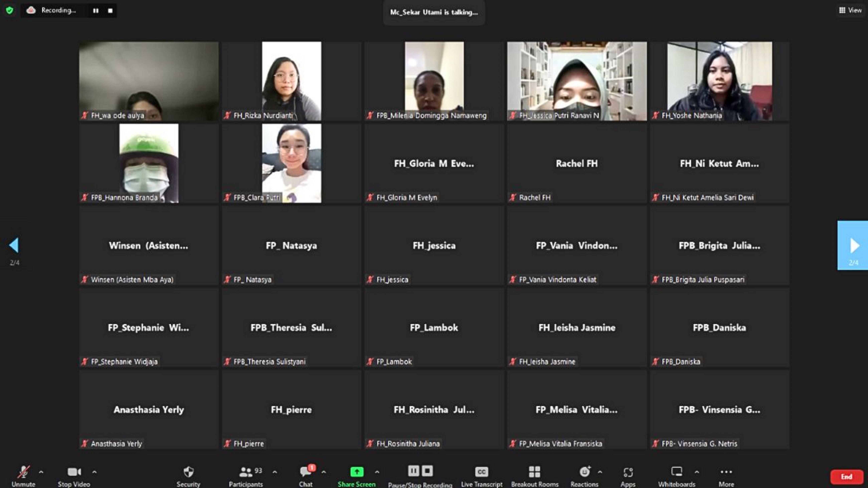Screen dimensions: 868x488
Task: Go to previous gallery page arrow
Action: pos(14,246)
